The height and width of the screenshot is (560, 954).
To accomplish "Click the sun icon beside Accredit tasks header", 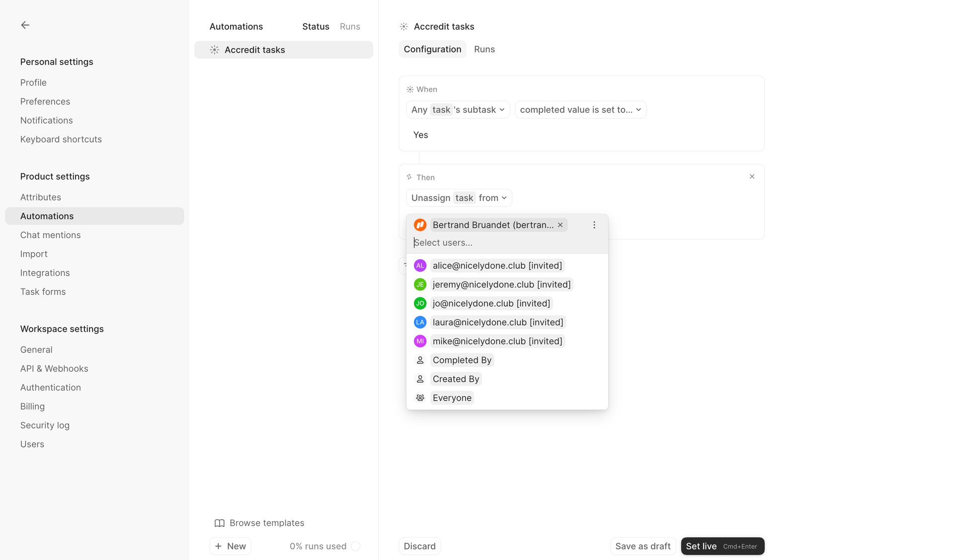I will tap(403, 26).
